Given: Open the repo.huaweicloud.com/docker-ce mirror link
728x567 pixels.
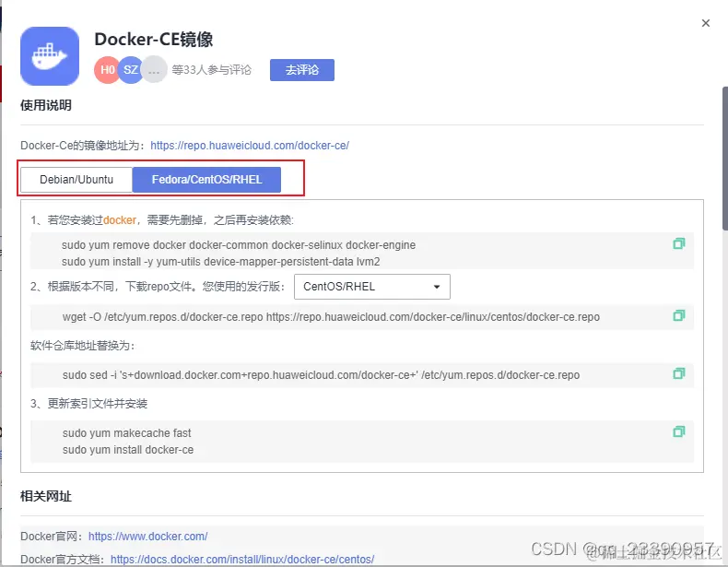Looking at the screenshot, I should pos(250,146).
